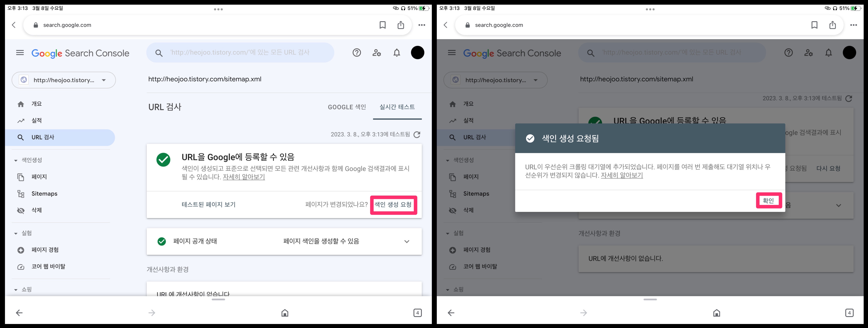
Task: Open notifications bell in undimmed left window
Action: pyautogui.click(x=397, y=53)
